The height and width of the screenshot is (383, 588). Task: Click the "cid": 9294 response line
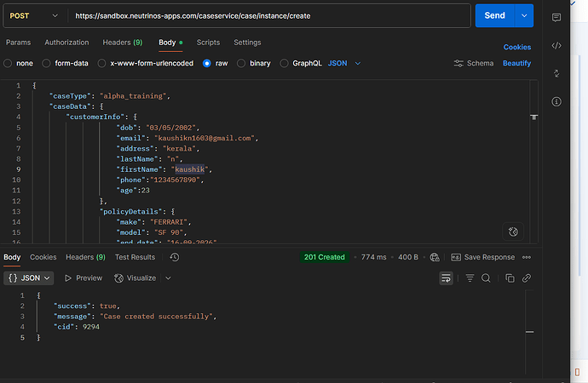click(x=77, y=327)
